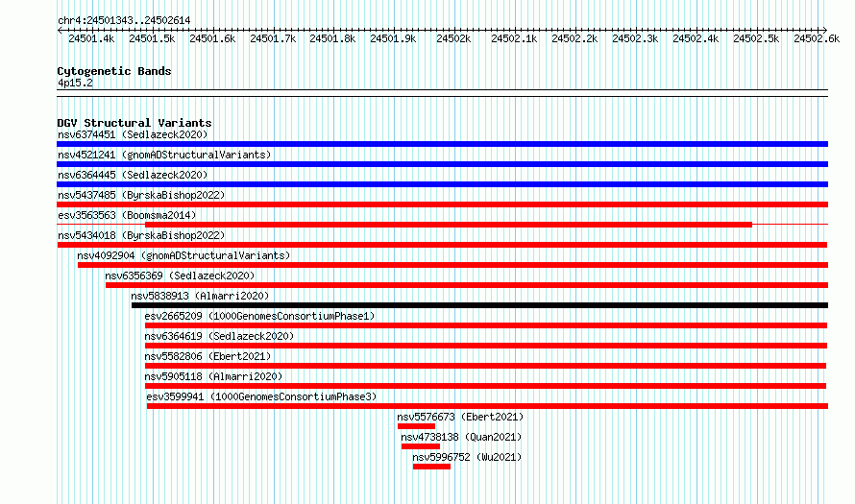The height and width of the screenshot is (504, 855).
Task: Click the nsv6374451 (Sedlazeck2020) label
Action: point(133,134)
